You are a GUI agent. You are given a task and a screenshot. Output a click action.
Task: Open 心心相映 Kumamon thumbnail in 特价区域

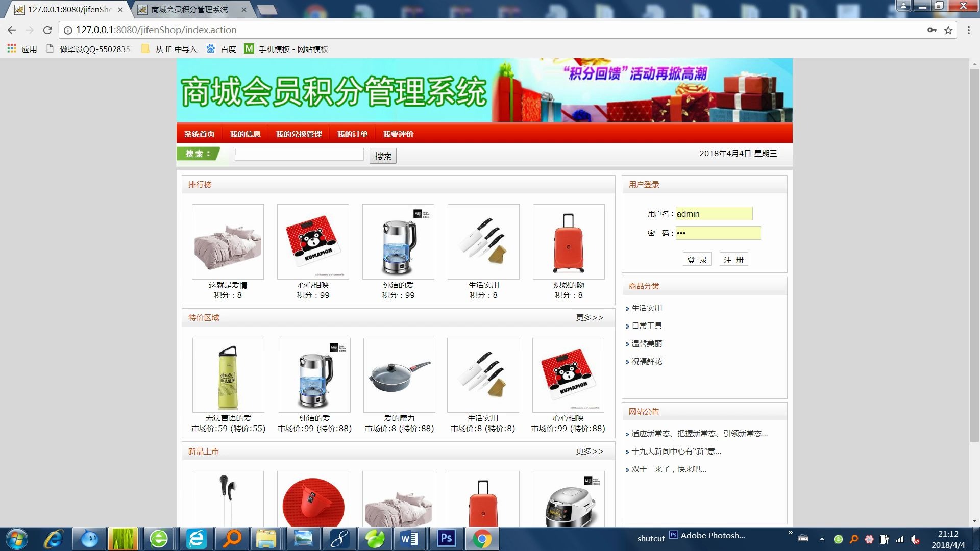[568, 375]
